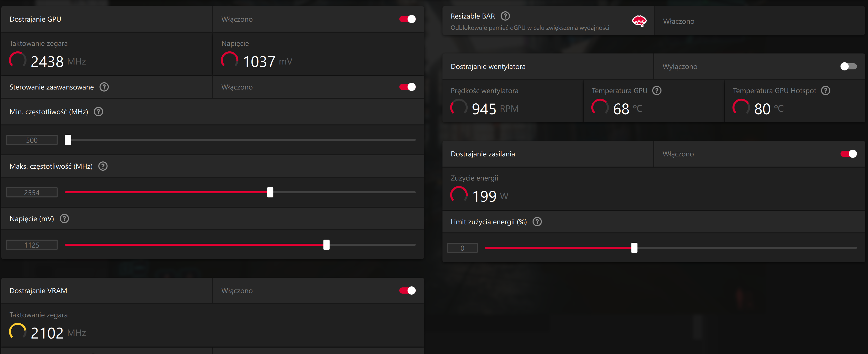
Task: Click the Maks. częstotliwość slider handle
Action: [270, 192]
